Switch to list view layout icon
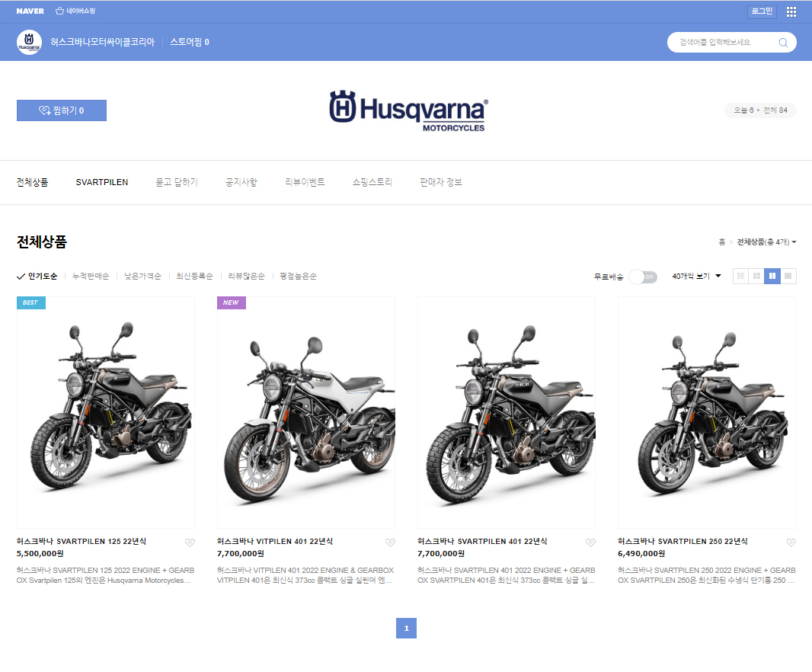The height and width of the screenshot is (672, 812). click(x=741, y=276)
